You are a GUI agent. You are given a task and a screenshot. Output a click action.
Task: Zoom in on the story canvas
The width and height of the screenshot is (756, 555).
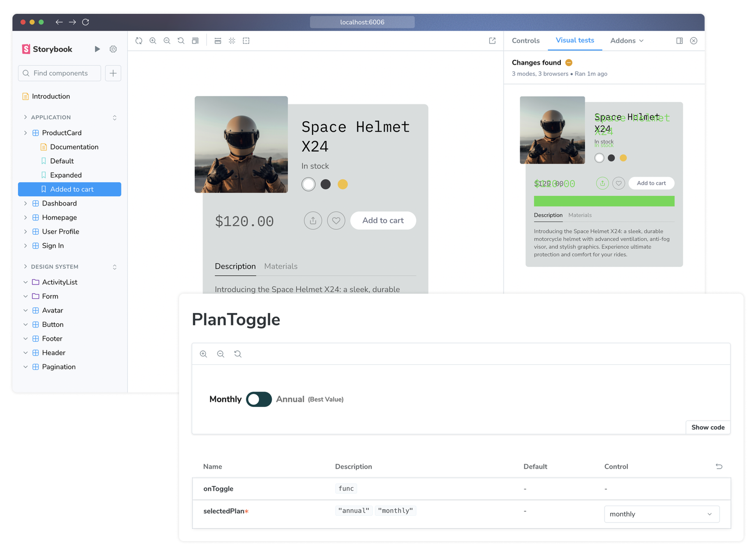[153, 41]
